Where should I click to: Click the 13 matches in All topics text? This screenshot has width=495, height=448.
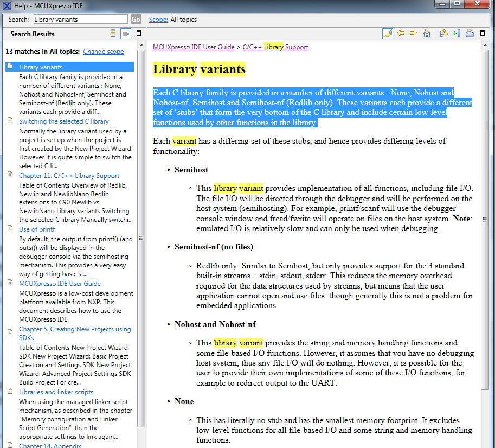[x=43, y=52]
